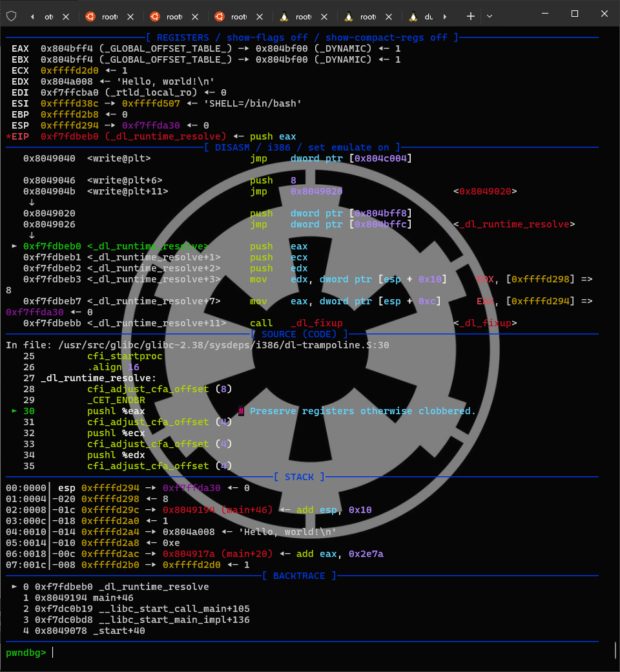Click the red <0x8049020> jump target annotation
This screenshot has width=620, height=672.
pyautogui.click(x=485, y=191)
